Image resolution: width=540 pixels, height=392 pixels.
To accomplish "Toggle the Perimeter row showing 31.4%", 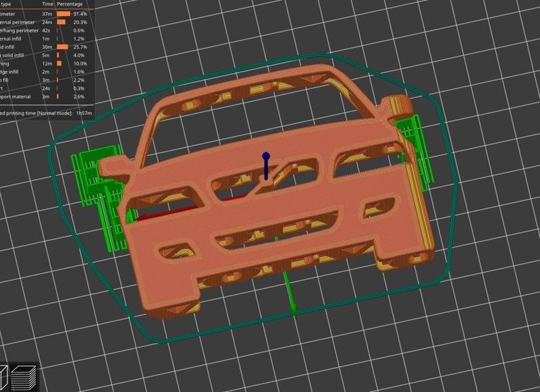I will (45, 13).
